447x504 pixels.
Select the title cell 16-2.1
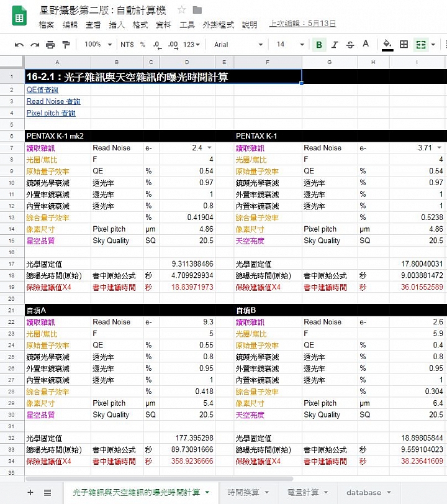click(163, 77)
